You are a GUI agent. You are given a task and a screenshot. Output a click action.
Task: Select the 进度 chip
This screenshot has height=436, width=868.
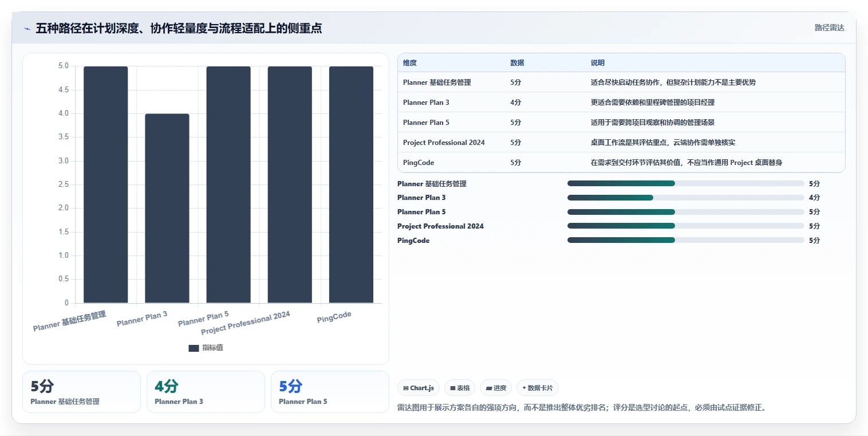pyautogui.click(x=496, y=388)
